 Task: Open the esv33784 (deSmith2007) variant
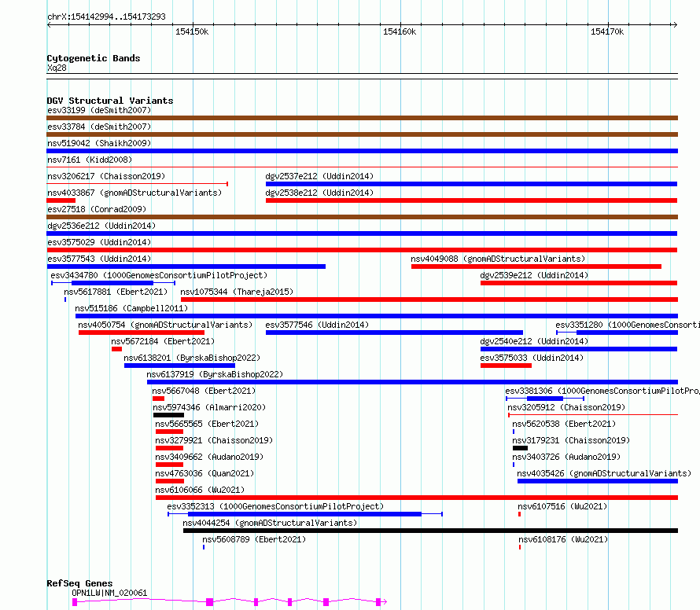point(99,127)
